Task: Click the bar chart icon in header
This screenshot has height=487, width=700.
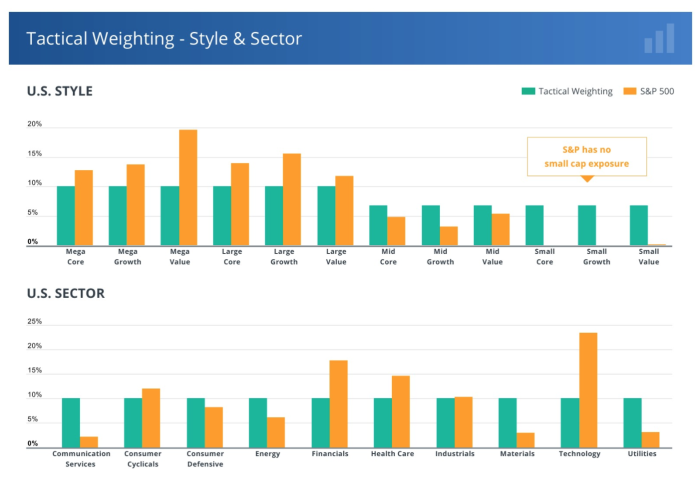Action: point(659,38)
